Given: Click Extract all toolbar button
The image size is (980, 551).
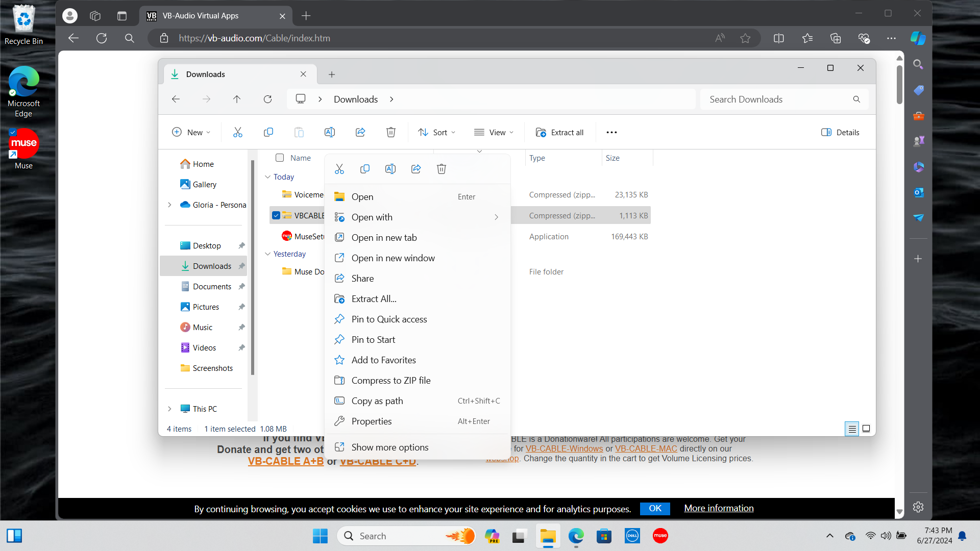Looking at the screenshot, I should (559, 132).
